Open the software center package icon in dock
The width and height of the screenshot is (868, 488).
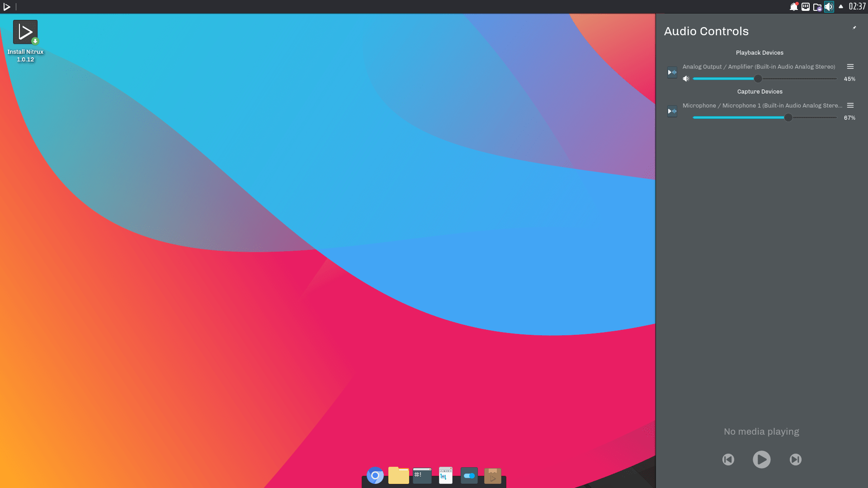tap(492, 475)
